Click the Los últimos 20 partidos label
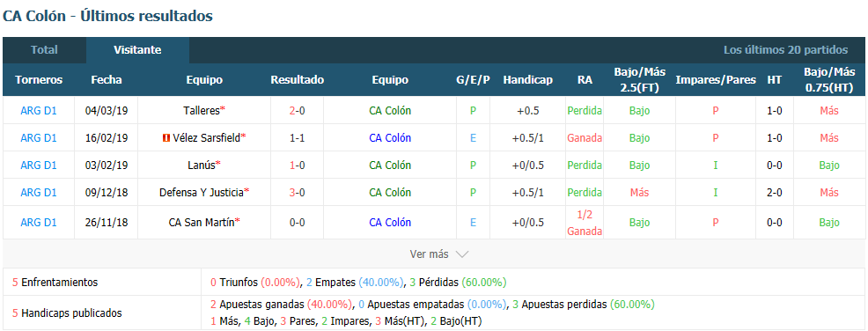This screenshot has width=868, height=331. [x=785, y=50]
